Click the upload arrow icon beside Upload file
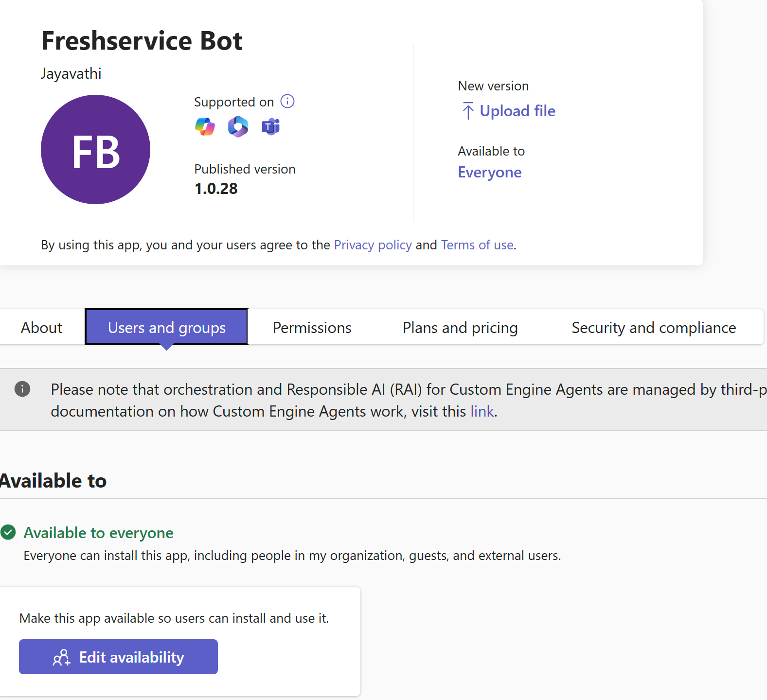767x700 pixels. (468, 111)
